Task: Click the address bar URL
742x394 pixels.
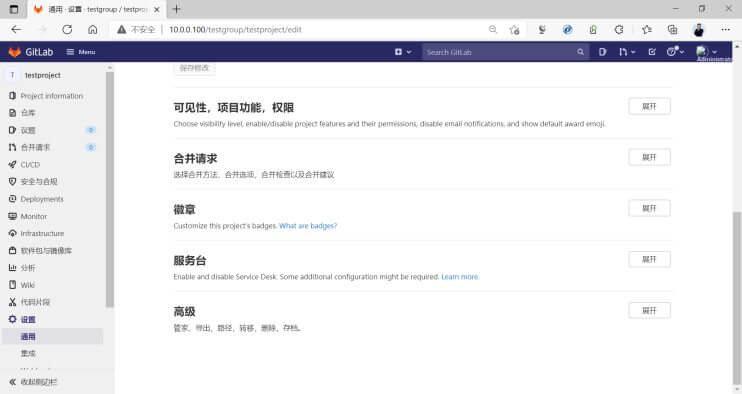Action: pyautogui.click(x=235, y=29)
